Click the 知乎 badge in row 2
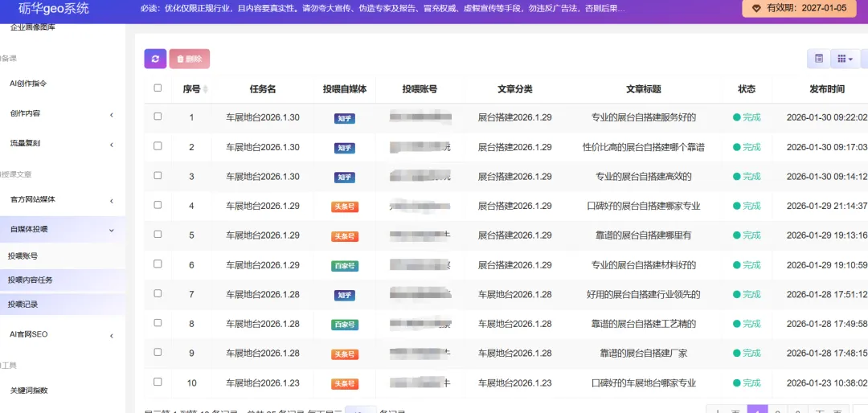868x413 pixels. click(344, 148)
